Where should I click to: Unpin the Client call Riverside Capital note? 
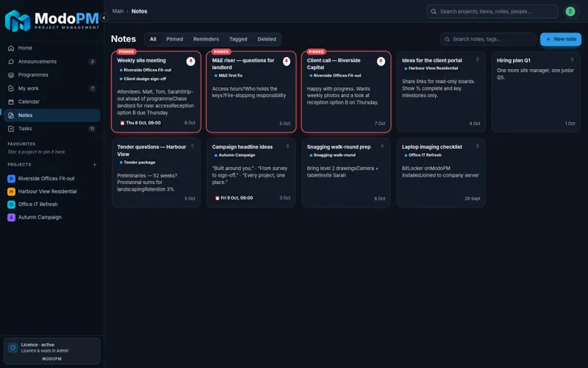pos(381,61)
